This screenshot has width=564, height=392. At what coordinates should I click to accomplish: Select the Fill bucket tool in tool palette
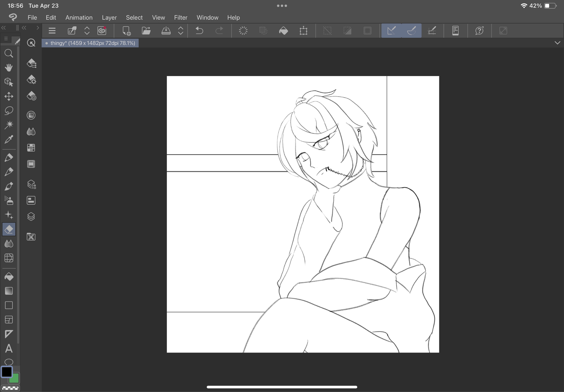click(9, 277)
